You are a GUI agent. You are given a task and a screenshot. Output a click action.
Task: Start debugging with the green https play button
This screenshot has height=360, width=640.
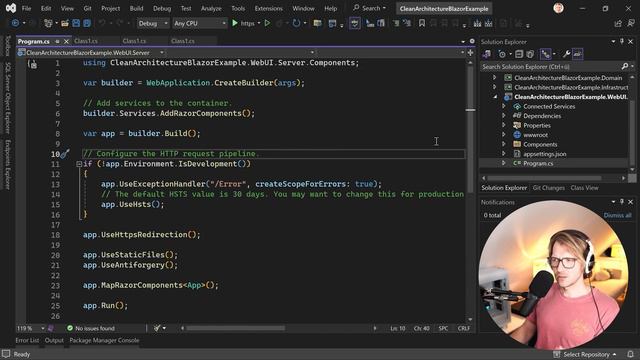click(x=235, y=23)
